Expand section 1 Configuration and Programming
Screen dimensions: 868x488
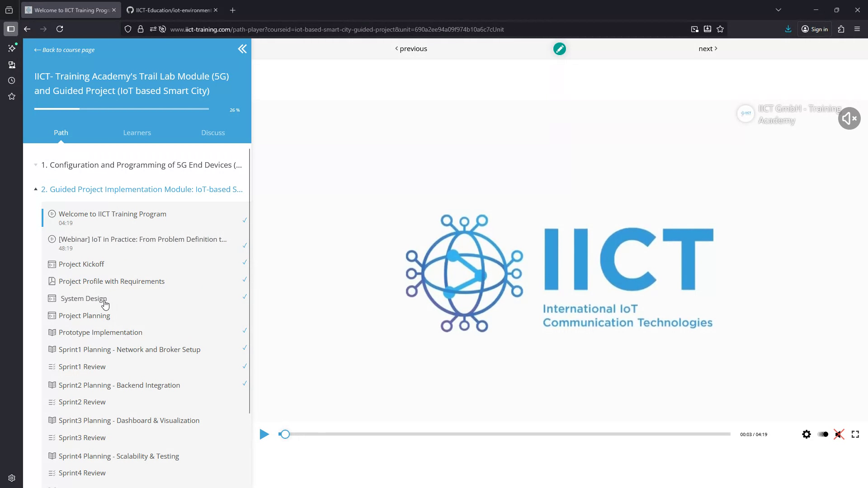click(x=36, y=164)
